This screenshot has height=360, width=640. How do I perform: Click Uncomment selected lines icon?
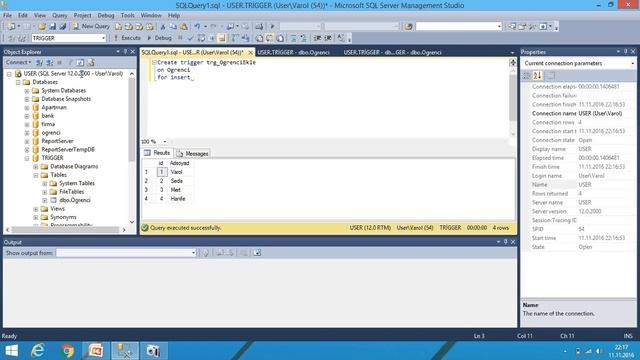pos(304,38)
